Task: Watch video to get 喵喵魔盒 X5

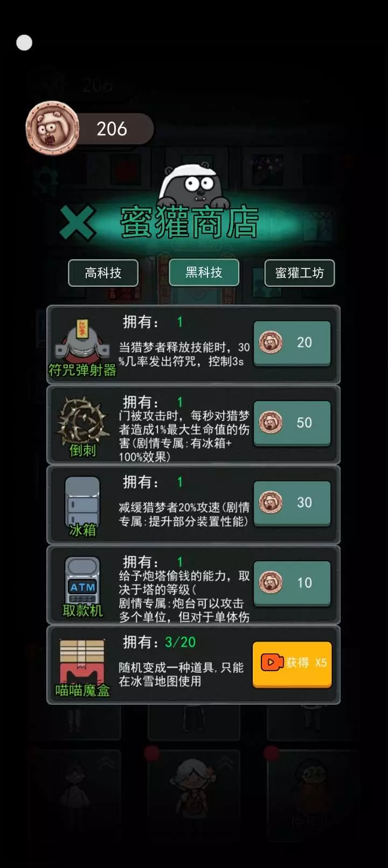Action: click(292, 664)
